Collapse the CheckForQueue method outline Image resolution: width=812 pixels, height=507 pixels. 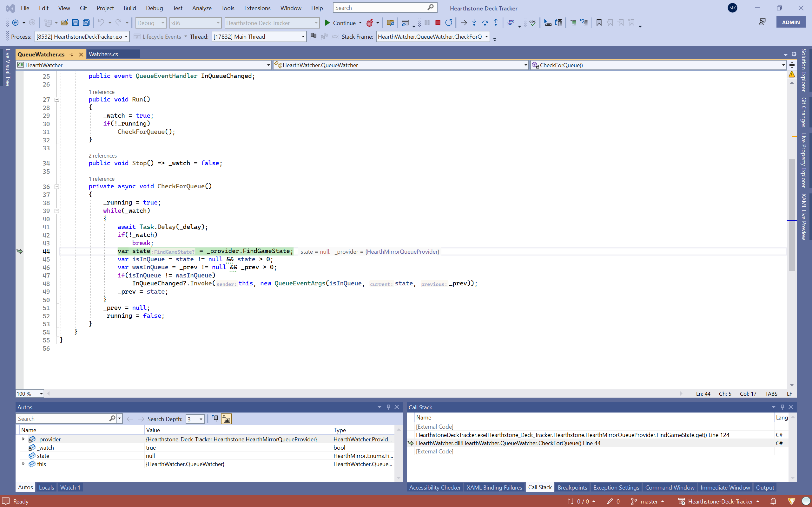pyautogui.click(x=57, y=186)
